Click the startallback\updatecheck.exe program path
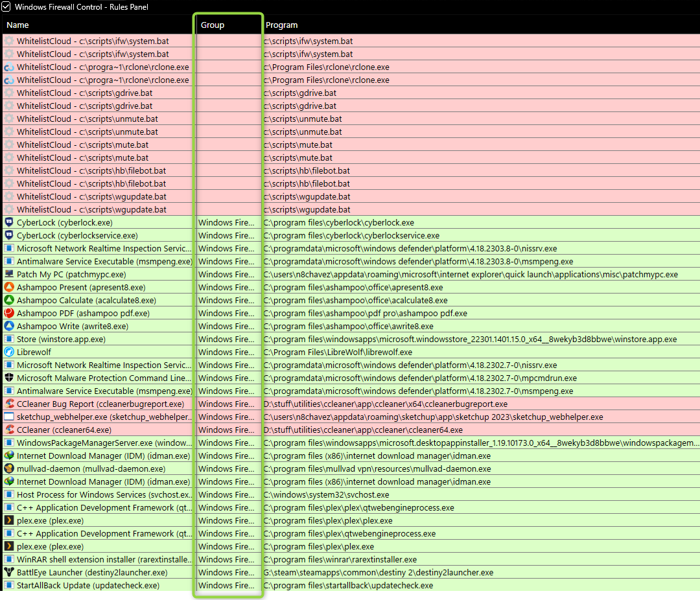 [348, 585]
